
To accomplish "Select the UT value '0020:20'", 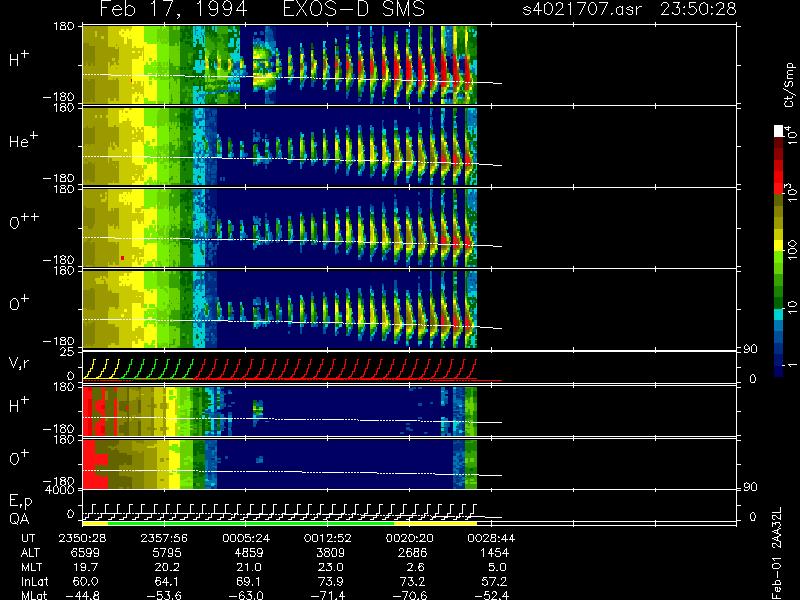I will 409,538.
